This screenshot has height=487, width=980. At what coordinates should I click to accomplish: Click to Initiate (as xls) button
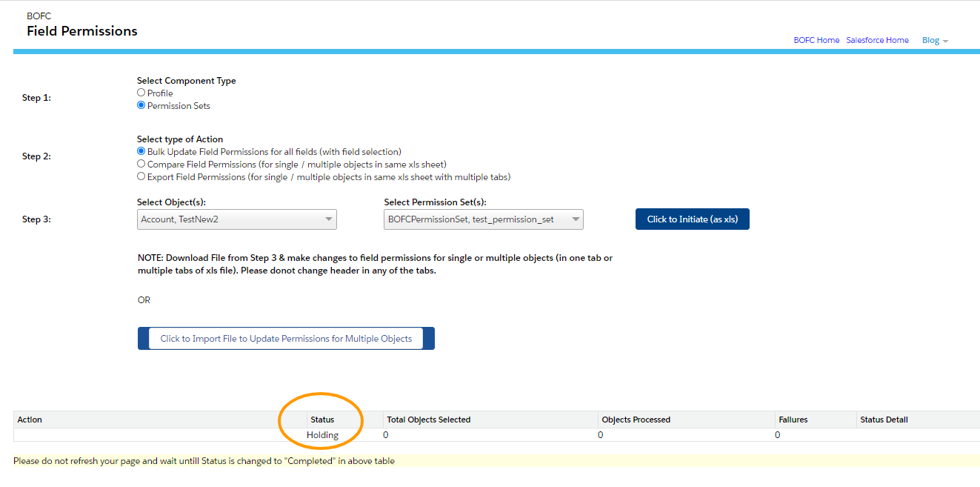(693, 219)
